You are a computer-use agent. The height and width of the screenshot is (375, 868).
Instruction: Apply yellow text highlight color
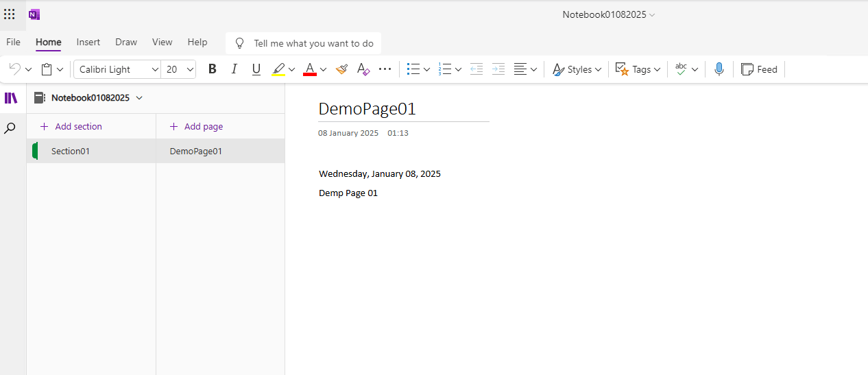point(278,69)
